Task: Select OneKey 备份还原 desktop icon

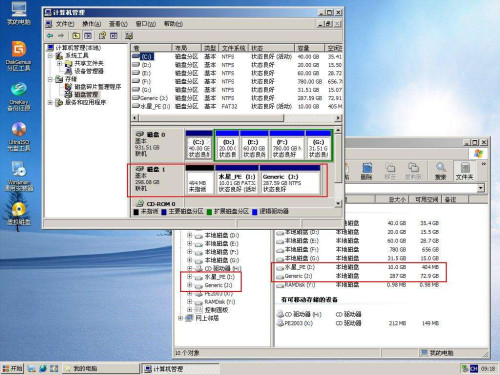Action: click(x=19, y=96)
